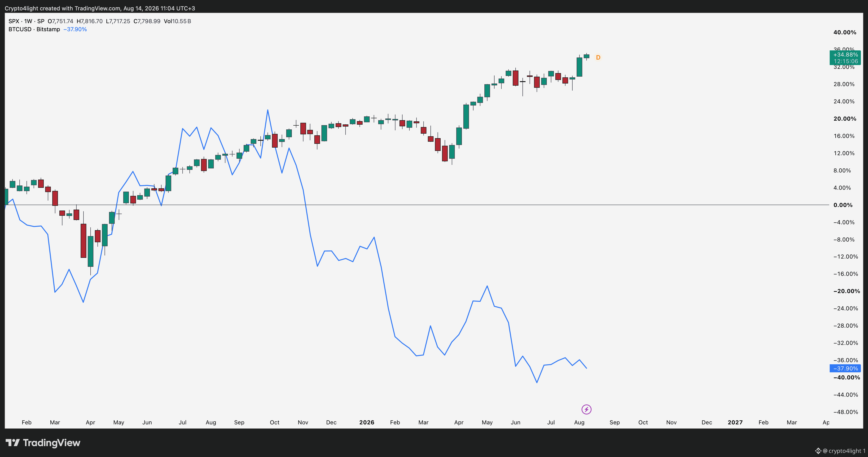This screenshot has height=457, width=868.
Task: Click the 2027 year label on the time axis
Action: [735, 422]
